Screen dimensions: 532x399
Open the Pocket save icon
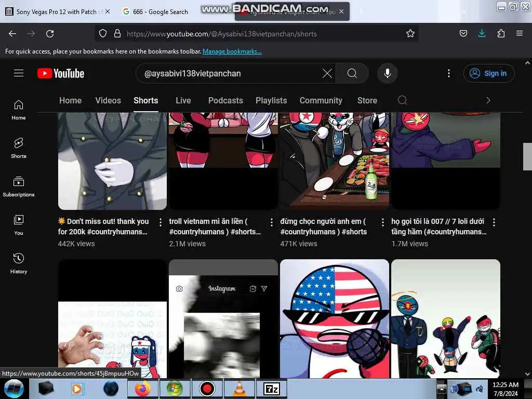[x=463, y=34]
